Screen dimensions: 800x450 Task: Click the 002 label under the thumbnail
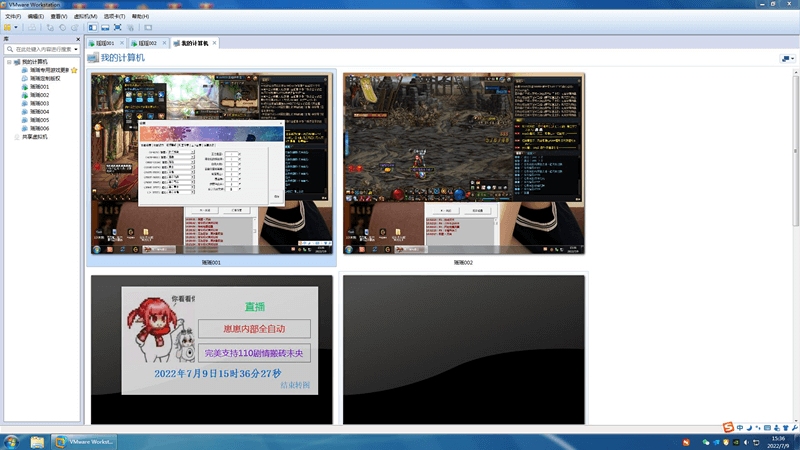pyautogui.click(x=463, y=262)
